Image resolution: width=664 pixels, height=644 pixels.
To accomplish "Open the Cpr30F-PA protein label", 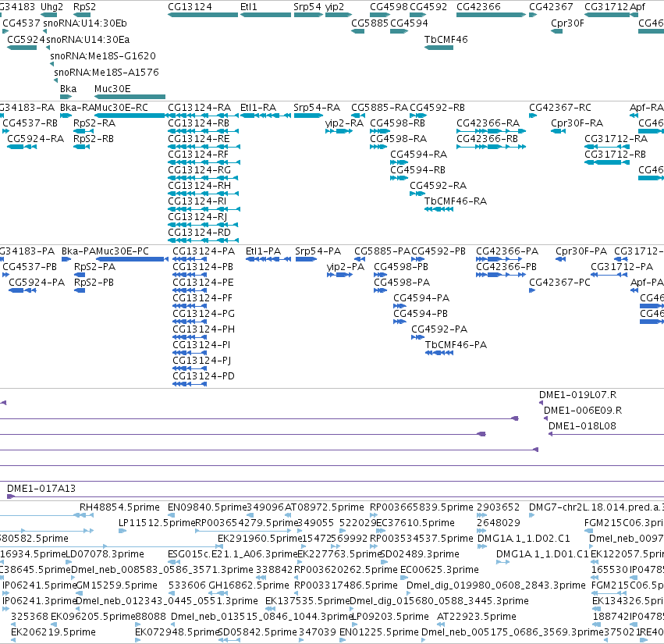I will pos(581,251).
